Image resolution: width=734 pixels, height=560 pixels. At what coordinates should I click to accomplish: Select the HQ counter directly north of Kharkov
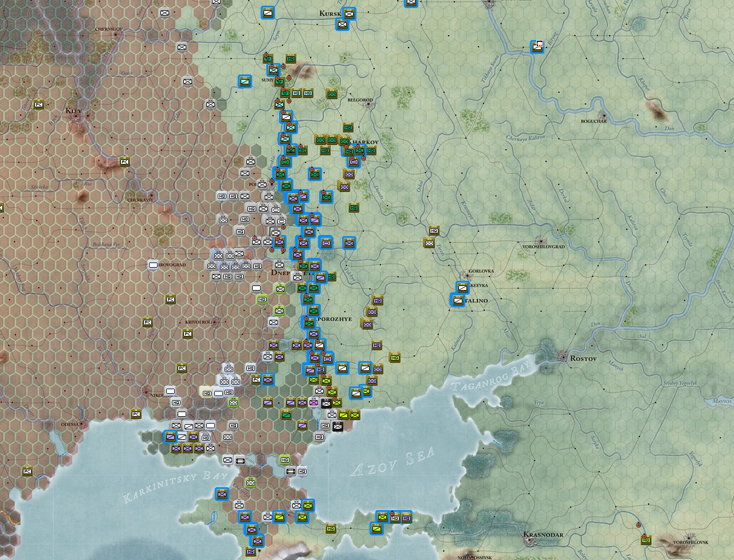pyautogui.click(x=348, y=127)
